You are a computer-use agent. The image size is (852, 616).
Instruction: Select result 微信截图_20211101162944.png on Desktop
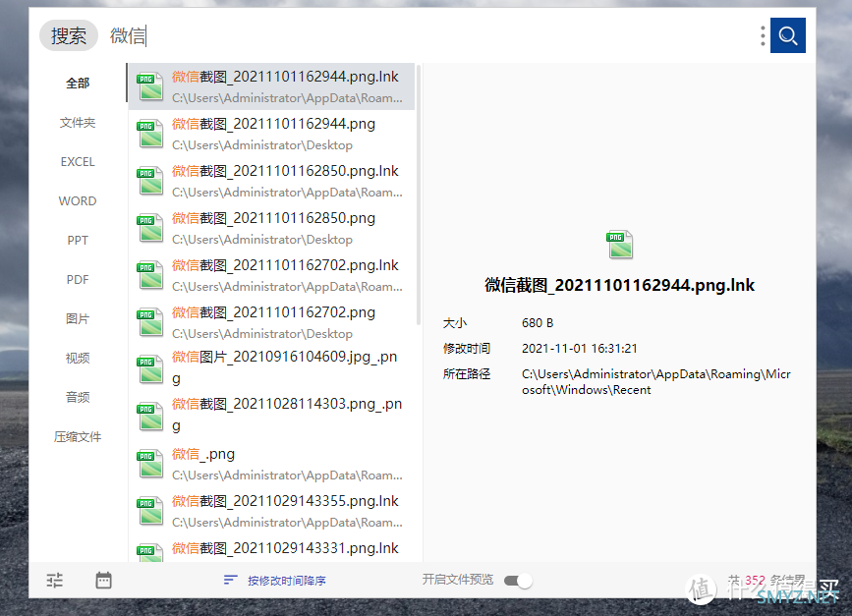[x=271, y=134]
